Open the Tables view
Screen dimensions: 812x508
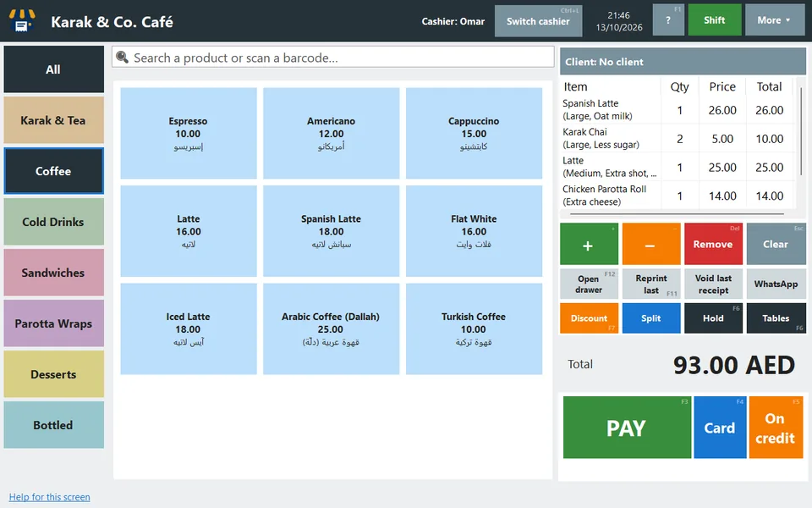click(x=776, y=318)
